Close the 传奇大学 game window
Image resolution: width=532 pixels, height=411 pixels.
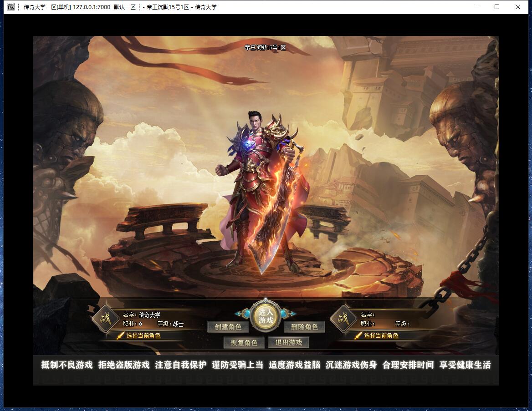click(518, 7)
